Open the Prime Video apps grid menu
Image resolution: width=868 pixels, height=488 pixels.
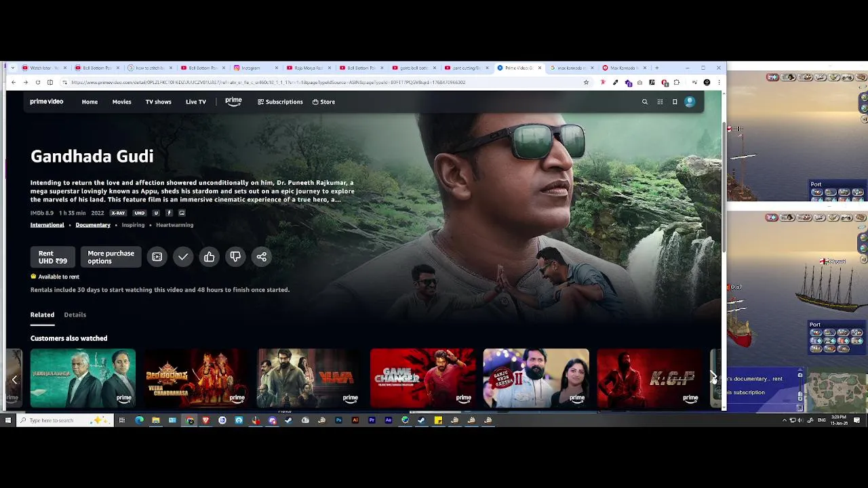pyautogui.click(x=660, y=102)
